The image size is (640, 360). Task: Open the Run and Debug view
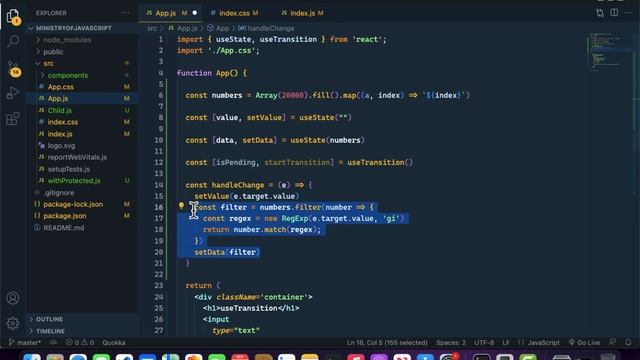click(13, 93)
